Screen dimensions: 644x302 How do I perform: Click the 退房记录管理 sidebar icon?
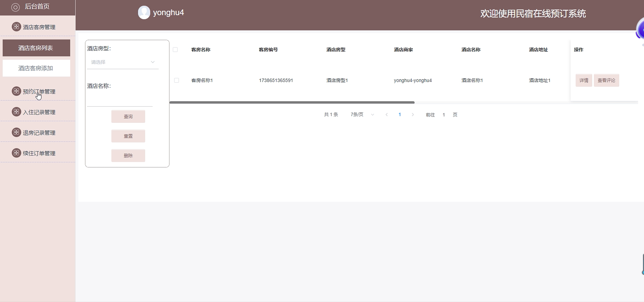pyautogui.click(x=16, y=132)
